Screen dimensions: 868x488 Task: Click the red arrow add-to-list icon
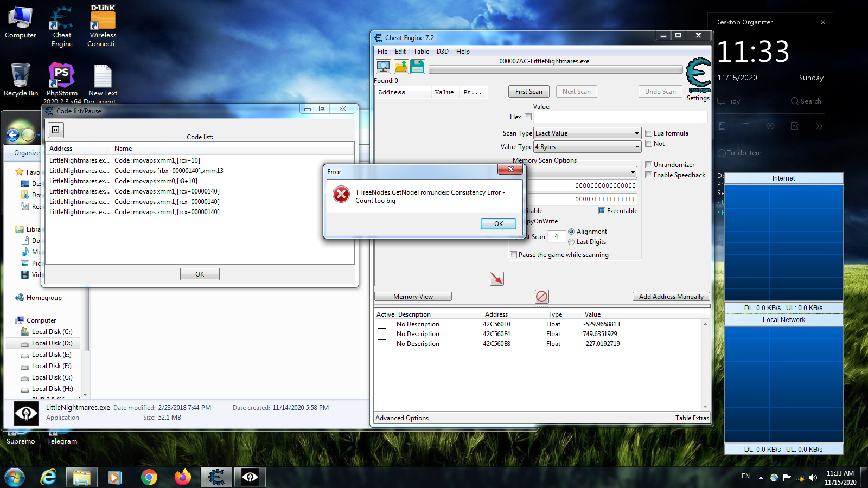click(497, 279)
